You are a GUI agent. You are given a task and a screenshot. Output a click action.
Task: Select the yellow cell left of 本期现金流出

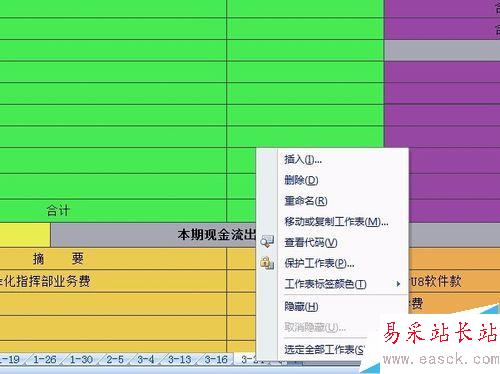click(25, 235)
